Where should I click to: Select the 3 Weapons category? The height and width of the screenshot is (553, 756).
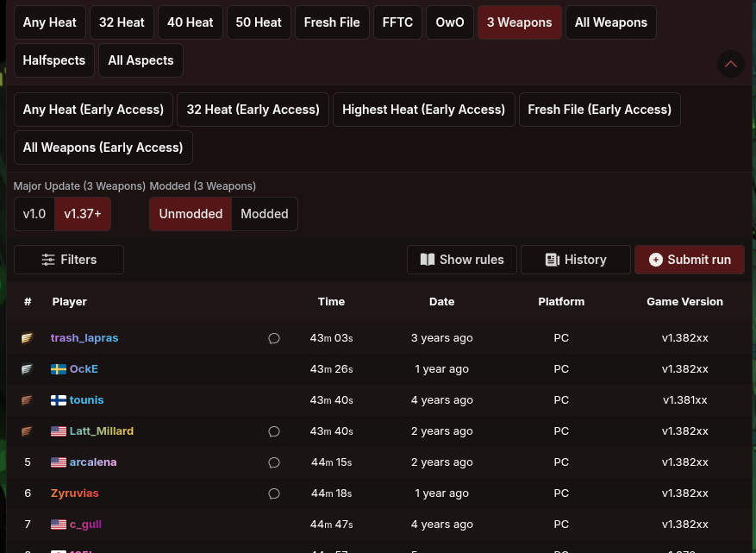519,22
